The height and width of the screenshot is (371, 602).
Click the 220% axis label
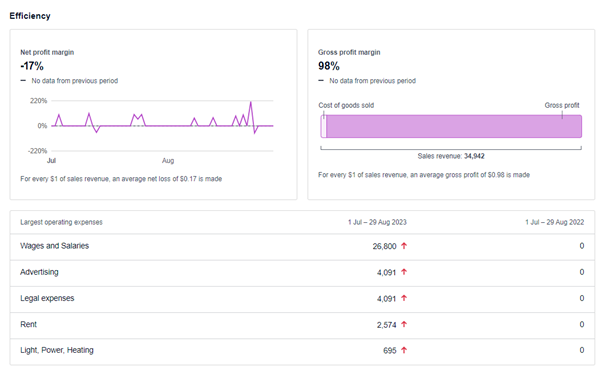point(38,101)
